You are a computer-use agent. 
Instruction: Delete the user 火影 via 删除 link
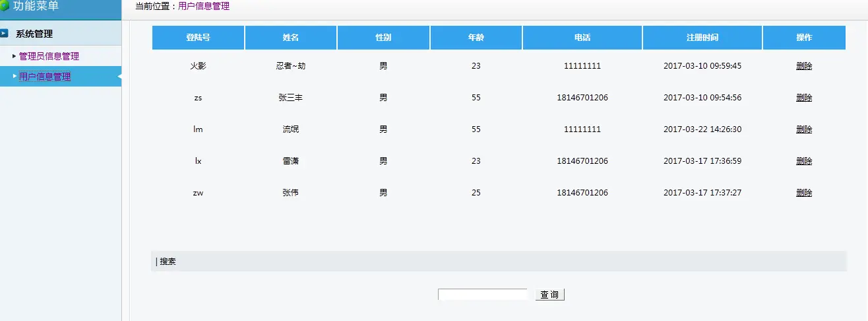804,66
